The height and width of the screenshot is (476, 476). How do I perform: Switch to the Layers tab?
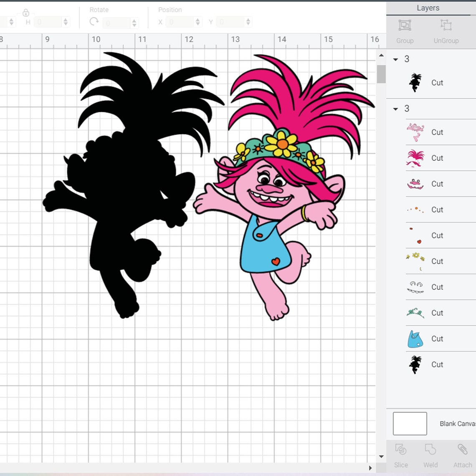pos(427,8)
